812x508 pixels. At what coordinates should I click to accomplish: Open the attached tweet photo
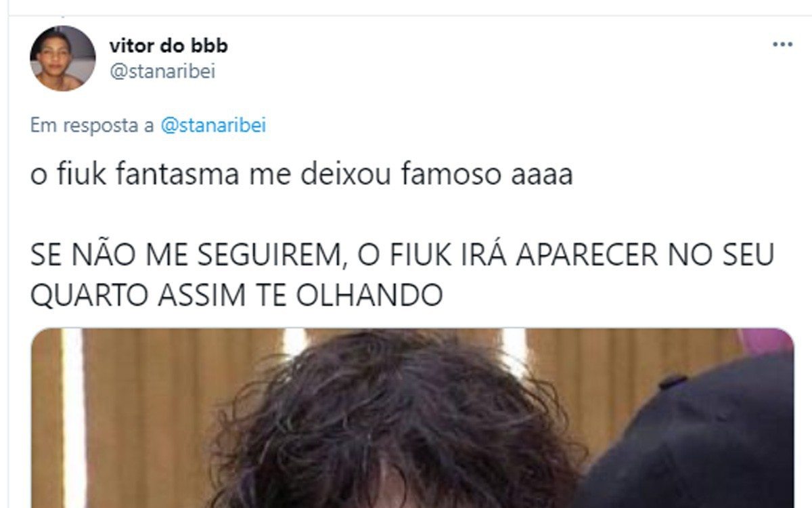[x=412, y=418]
